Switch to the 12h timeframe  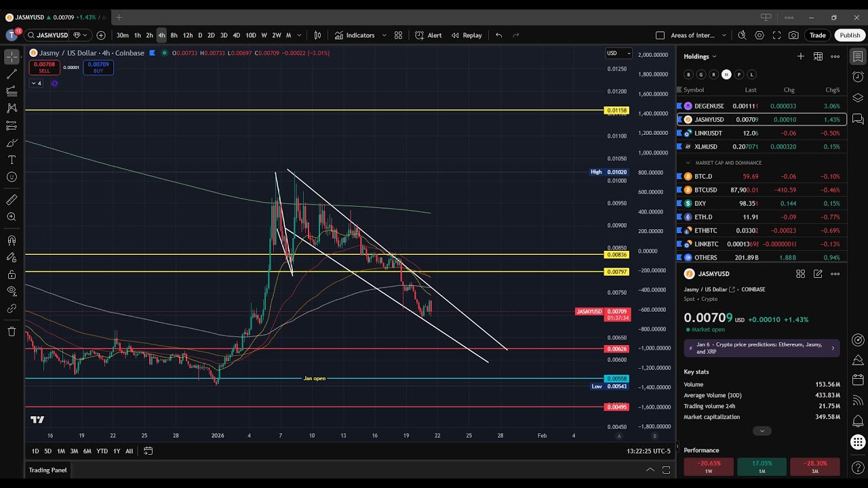[x=188, y=35]
